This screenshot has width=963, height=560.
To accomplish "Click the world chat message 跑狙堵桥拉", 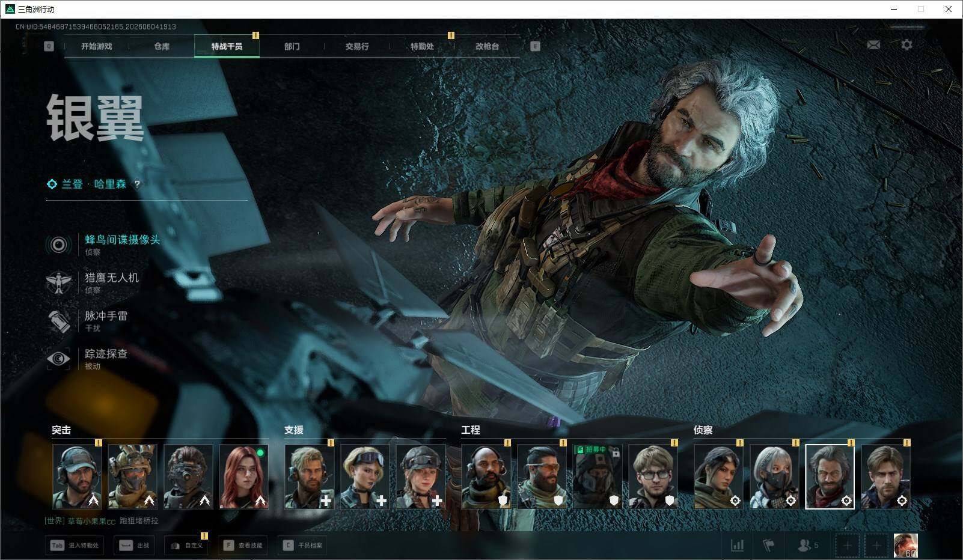I will pos(139,521).
